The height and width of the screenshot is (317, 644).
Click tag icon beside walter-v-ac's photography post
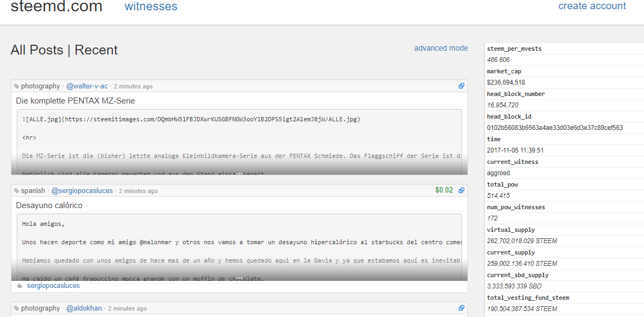click(16, 87)
